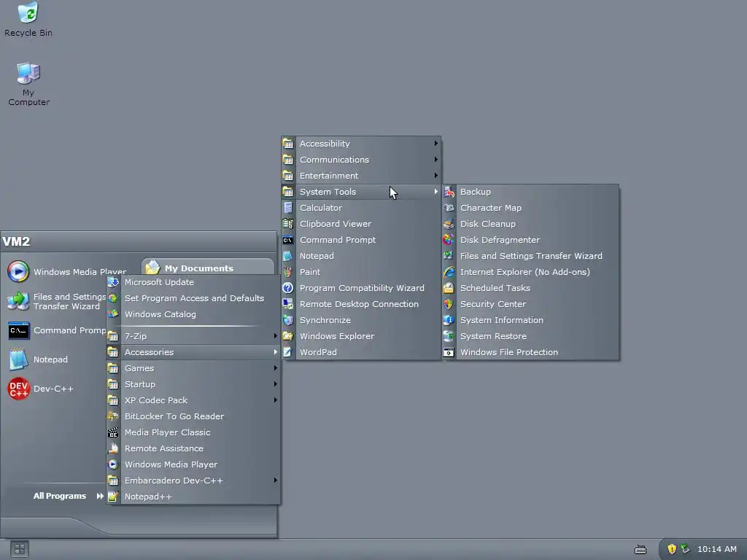Launch Files and Settings Transfer Wizard in System Tools
Screen dimensions: 747x560
click(x=531, y=256)
